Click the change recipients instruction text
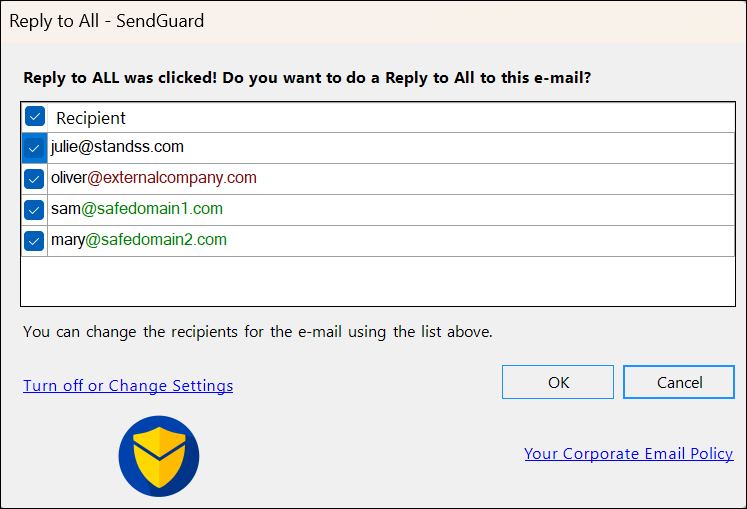The width and height of the screenshot is (747, 509). [258, 332]
